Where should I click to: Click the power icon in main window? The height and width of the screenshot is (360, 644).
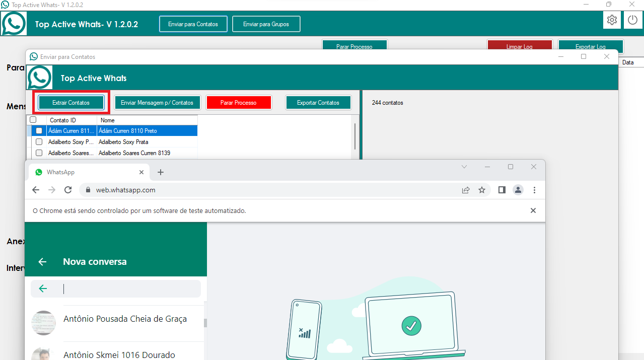(632, 20)
